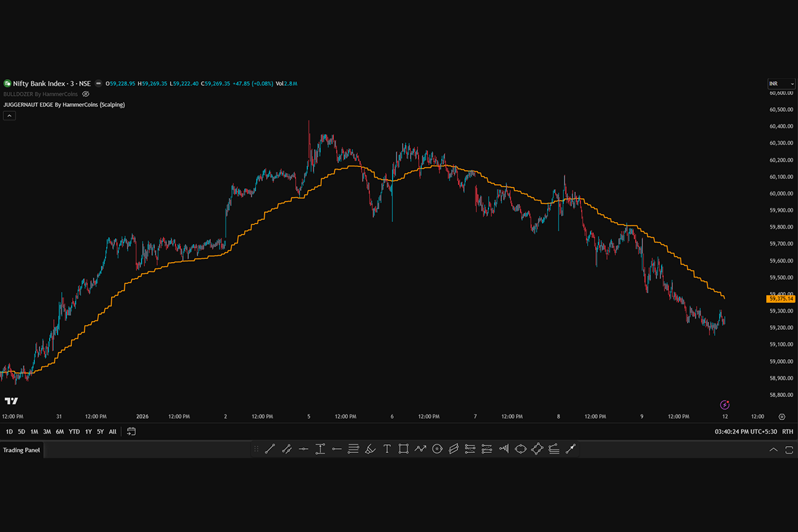Pick the Brush drawing tool
The image size is (798, 532).
click(370, 449)
